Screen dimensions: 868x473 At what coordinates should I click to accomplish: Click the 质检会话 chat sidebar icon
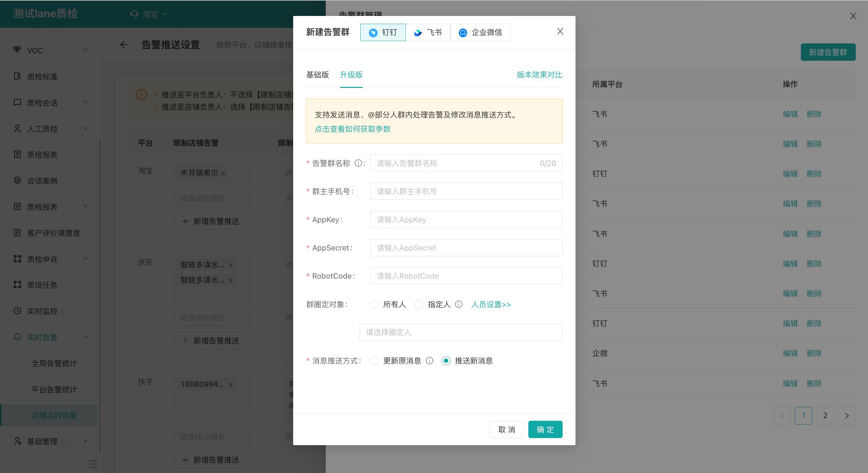(17, 102)
